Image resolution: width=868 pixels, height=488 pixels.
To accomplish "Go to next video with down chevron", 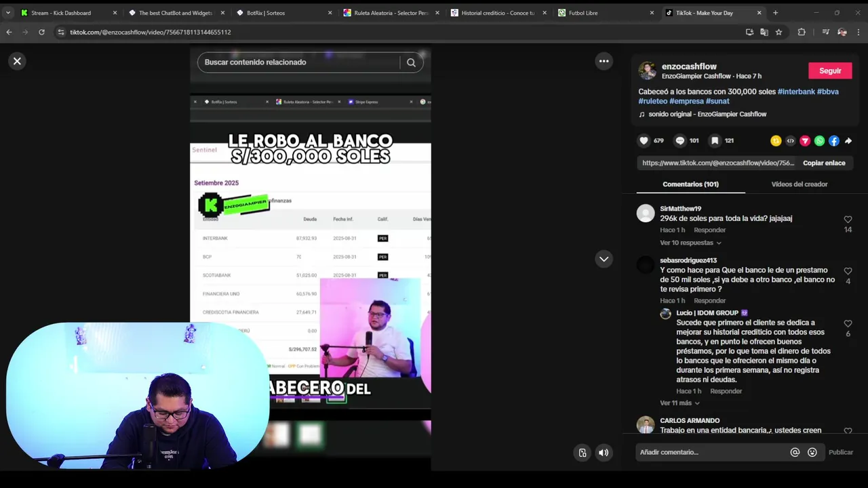I will coord(604,259).
